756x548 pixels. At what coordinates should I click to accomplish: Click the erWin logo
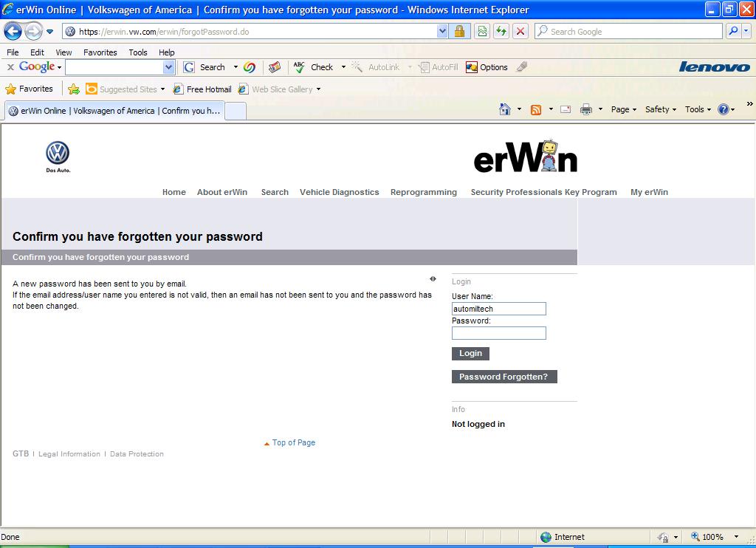526,157
